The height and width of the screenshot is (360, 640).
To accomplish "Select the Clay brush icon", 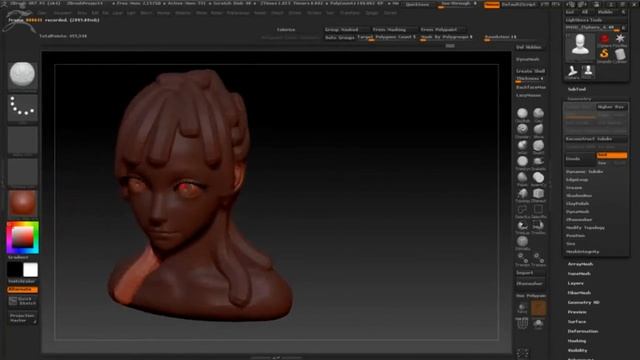I will click(x=538, y=113).
